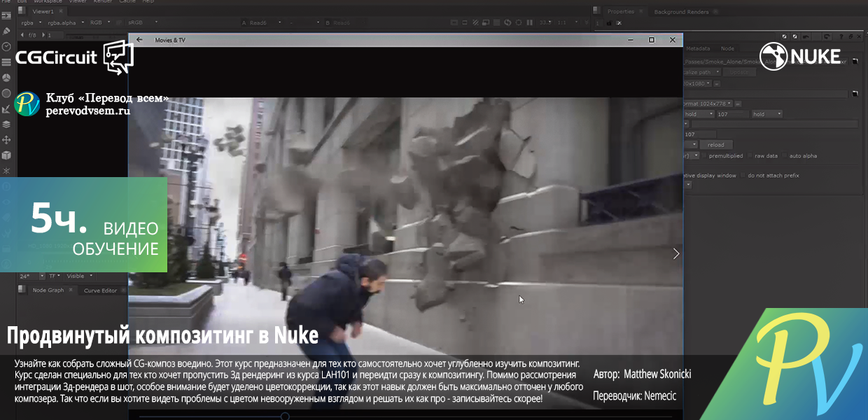Open the 3D nodes cube icon
The height and width of the screenshot is (420, 868).
(x=6, y=155)
